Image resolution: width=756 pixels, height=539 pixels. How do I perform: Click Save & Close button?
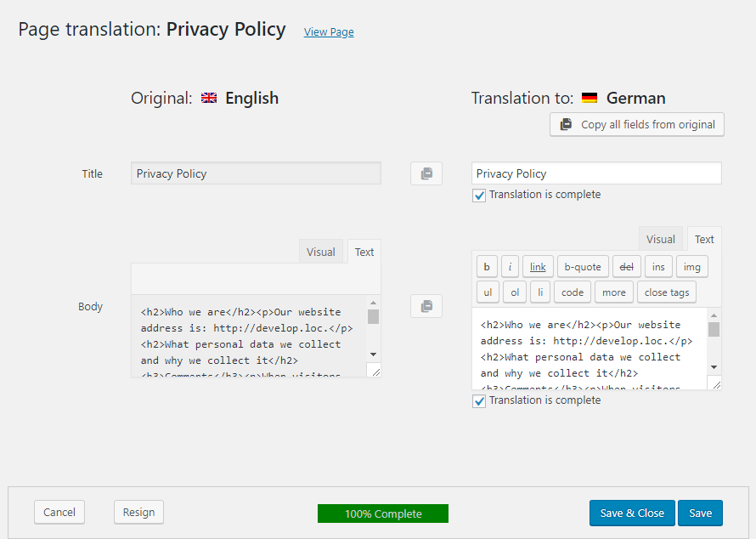632,513
